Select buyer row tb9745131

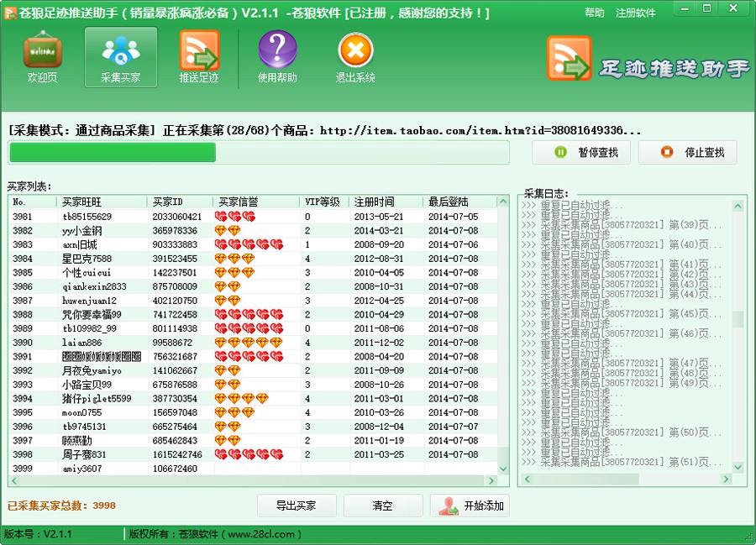(x=253, y=427)
